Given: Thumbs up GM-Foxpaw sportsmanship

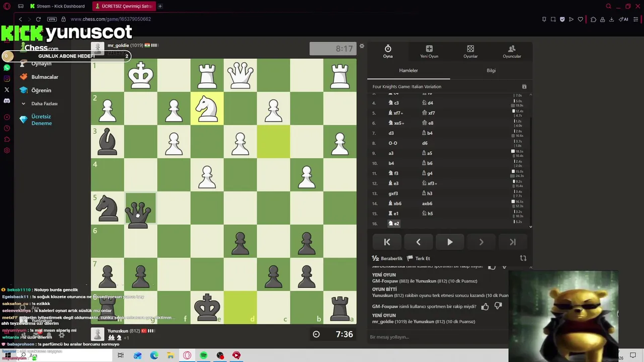Looking at the screenshot, I should (485, 306).
